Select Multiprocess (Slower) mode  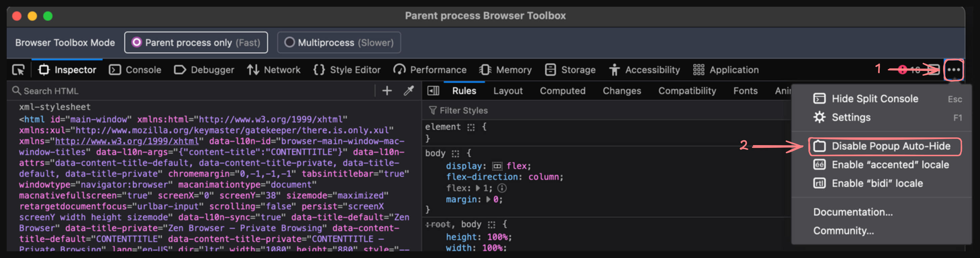point(339,43)
